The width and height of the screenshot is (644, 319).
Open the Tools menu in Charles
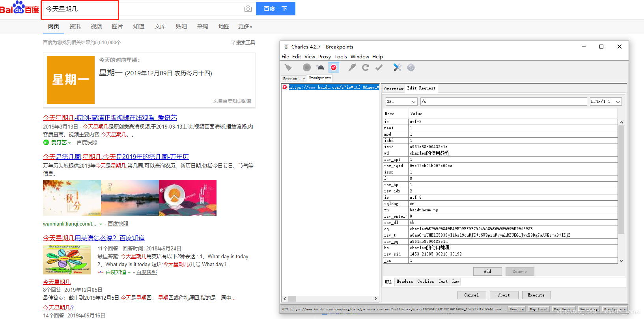[341, 57]
